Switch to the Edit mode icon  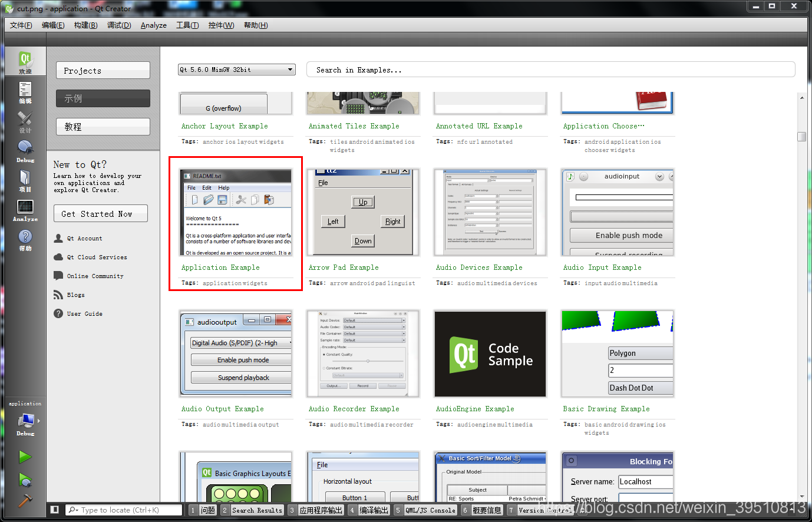(25, 92)
